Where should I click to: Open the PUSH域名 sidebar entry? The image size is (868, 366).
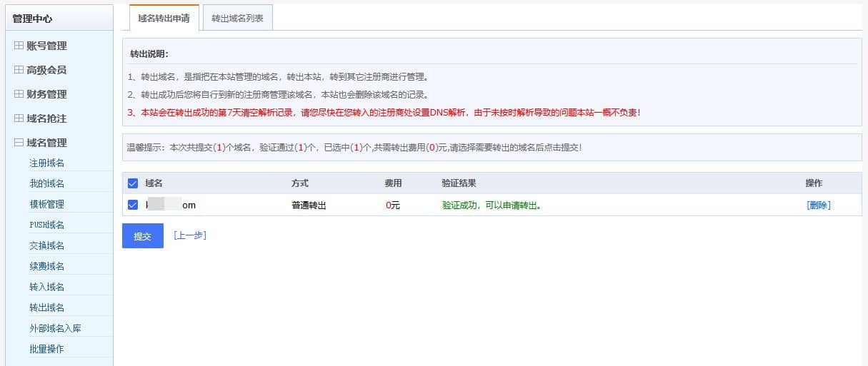pos(47,225)
